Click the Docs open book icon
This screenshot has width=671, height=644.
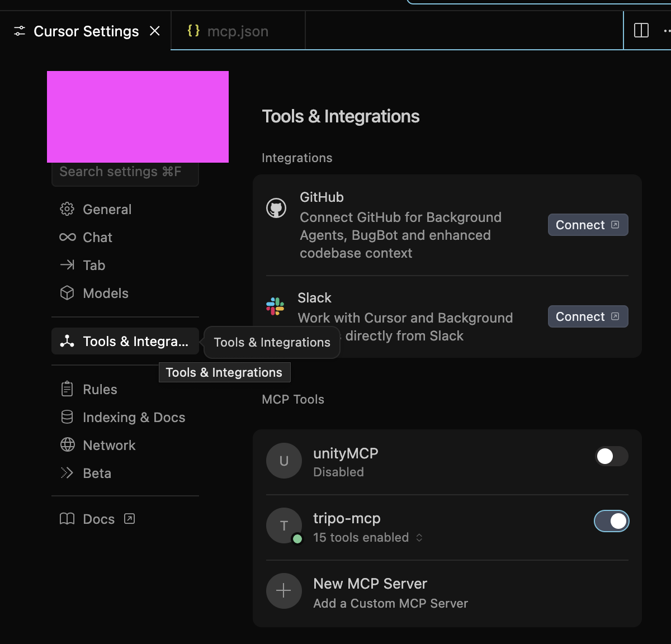tap(67, 519)
